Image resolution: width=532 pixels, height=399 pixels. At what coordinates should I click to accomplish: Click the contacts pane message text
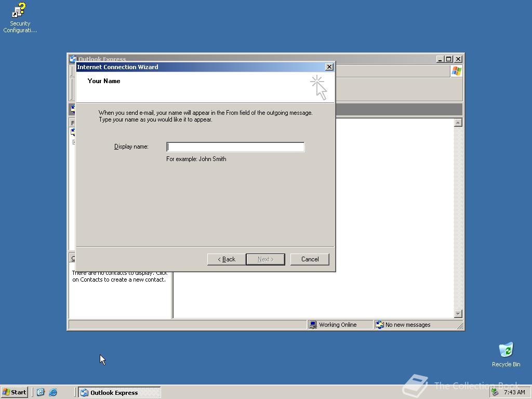click(119, 276)
